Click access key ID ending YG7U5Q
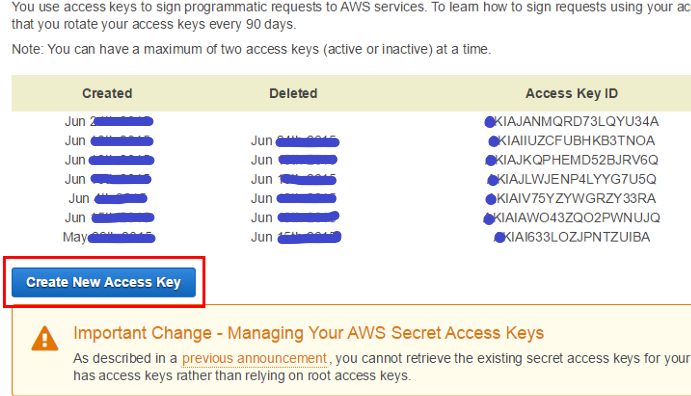Screen dimensions: 691x396 click(x=572, y=179)
